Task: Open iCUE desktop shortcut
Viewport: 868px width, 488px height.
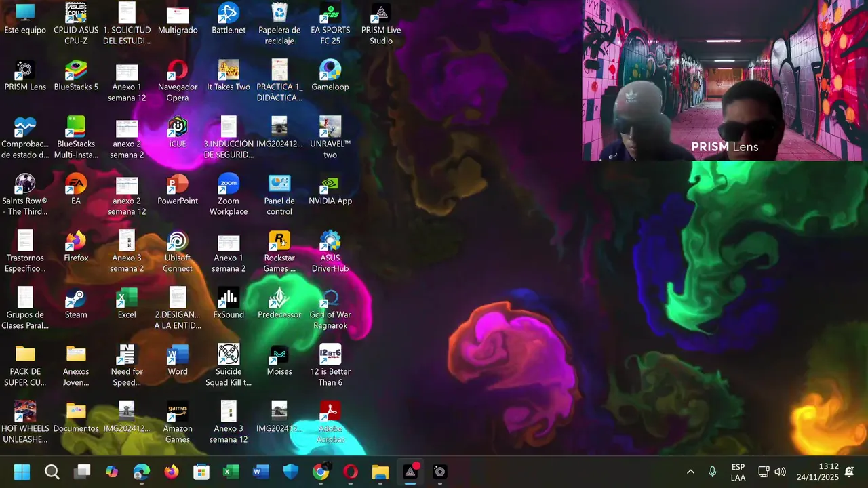Action: click(178, 133)
